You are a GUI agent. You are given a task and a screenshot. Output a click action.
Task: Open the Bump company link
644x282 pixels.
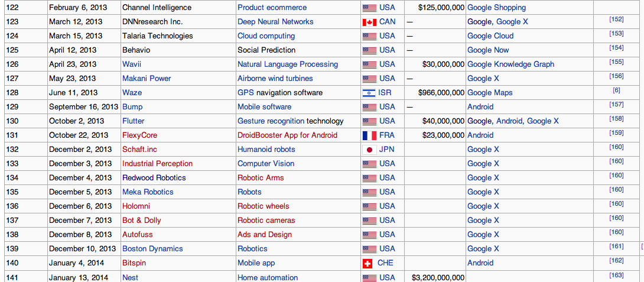coord(132,107)
